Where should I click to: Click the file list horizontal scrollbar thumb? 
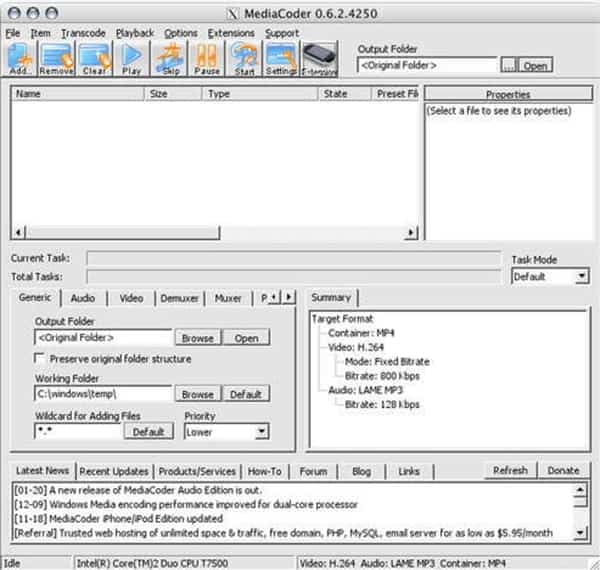(x=124, y=232)
